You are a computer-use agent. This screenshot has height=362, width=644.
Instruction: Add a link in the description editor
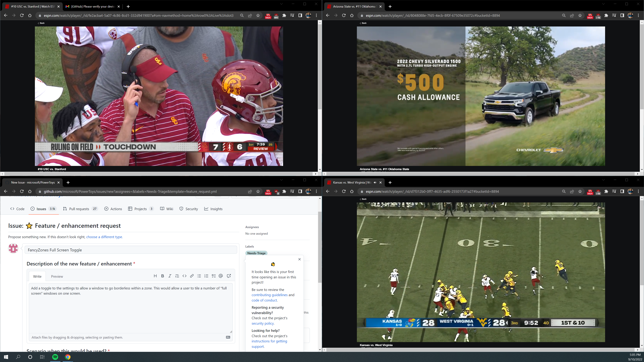pyautogui.click(x=192, y=276)
